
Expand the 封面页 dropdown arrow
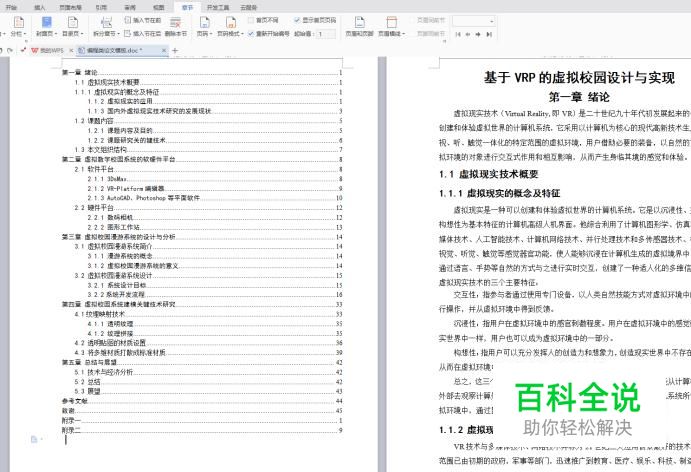tap(56, 34)
